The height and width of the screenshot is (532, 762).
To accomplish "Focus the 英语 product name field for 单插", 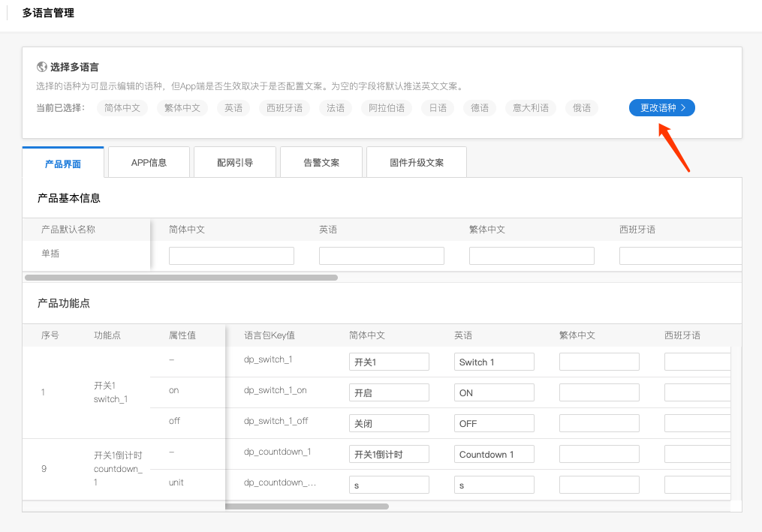I will (x=381, y=256).
